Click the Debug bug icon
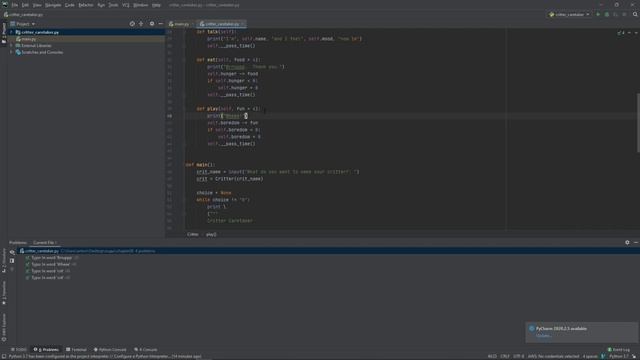 tap(607, 15)
